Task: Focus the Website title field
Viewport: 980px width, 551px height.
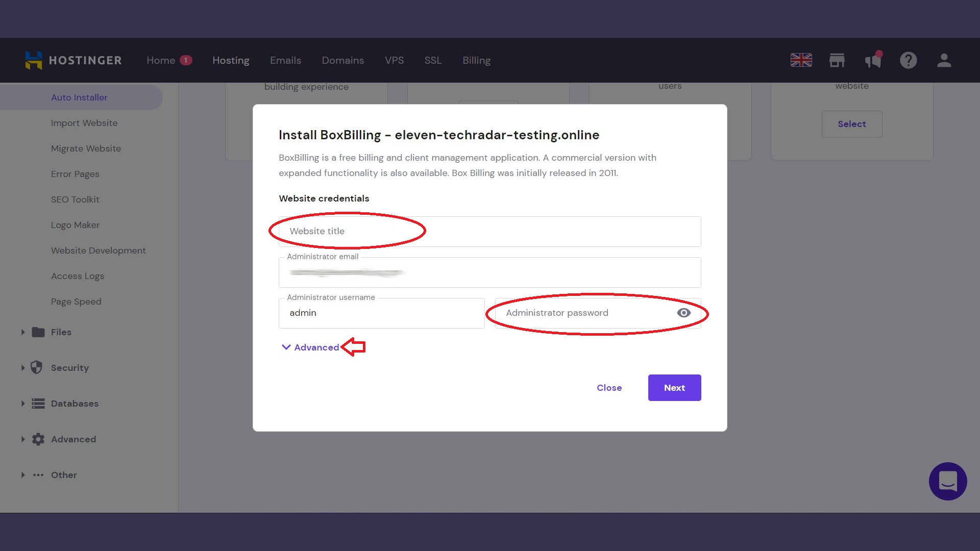Action: click(490, 232)
